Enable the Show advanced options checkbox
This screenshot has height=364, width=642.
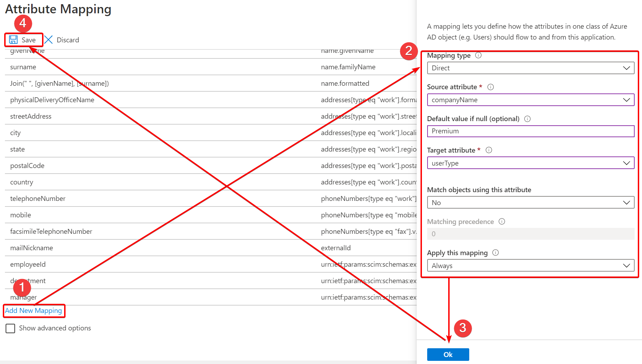(x=11, y=328)
